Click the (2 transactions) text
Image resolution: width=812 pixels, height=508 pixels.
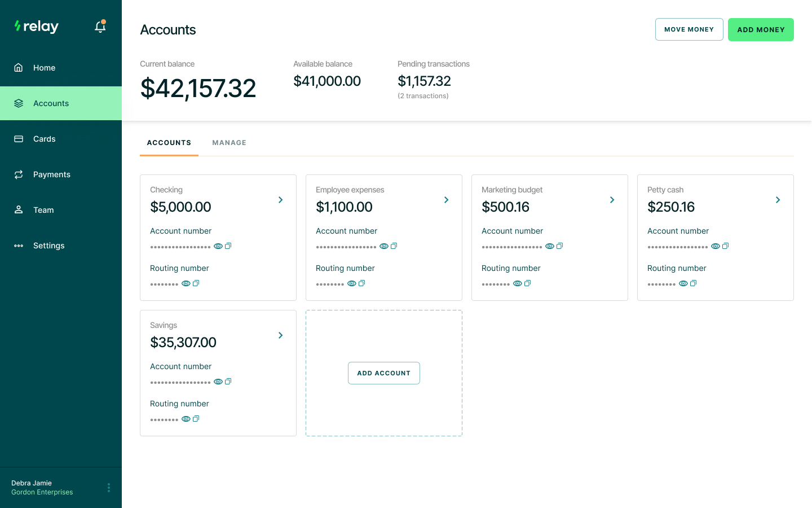click(423, 96)
